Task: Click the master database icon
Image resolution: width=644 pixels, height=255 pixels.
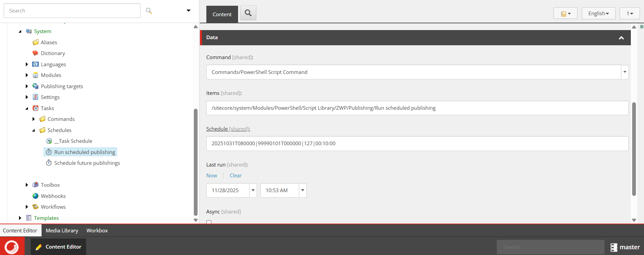Action: pyautogui.click(x=614, y=247)
